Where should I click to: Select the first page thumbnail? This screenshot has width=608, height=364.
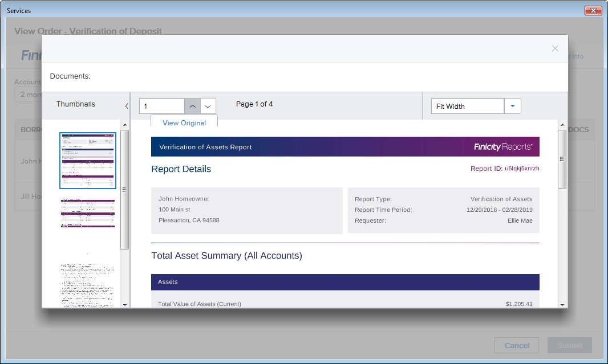coord(88,161)
